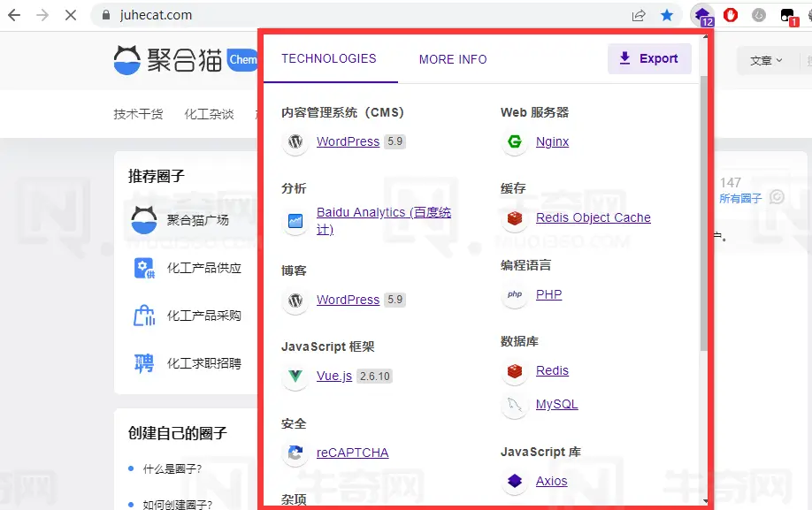Open the MySQL link
The width and height of the screenshot is (812, 510).
pos(556,405)
